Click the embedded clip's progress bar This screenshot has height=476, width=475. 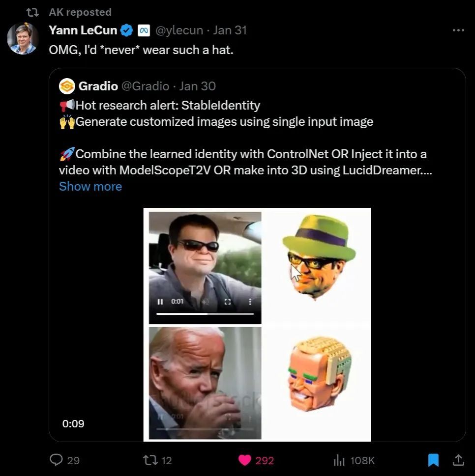(x=205, y=313)
